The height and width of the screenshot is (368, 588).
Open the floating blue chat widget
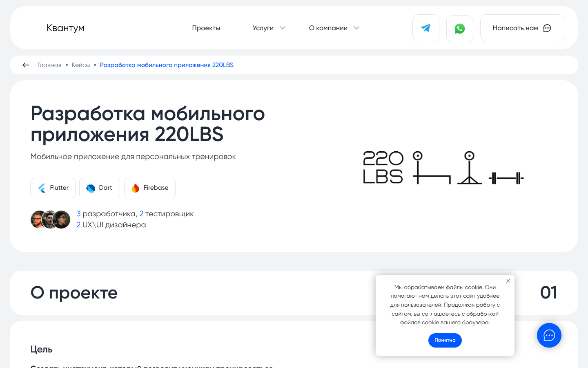(x=549, y=335)
